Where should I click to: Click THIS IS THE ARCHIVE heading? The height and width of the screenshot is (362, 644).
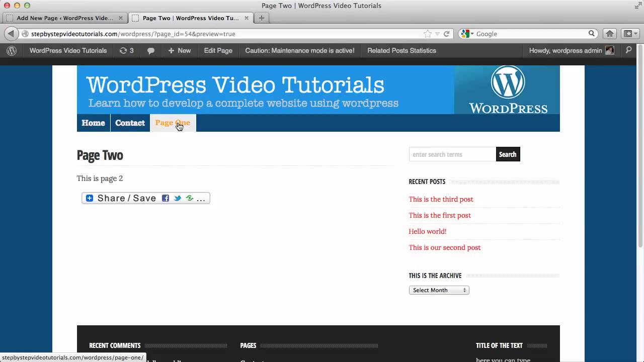coord(435,276)
